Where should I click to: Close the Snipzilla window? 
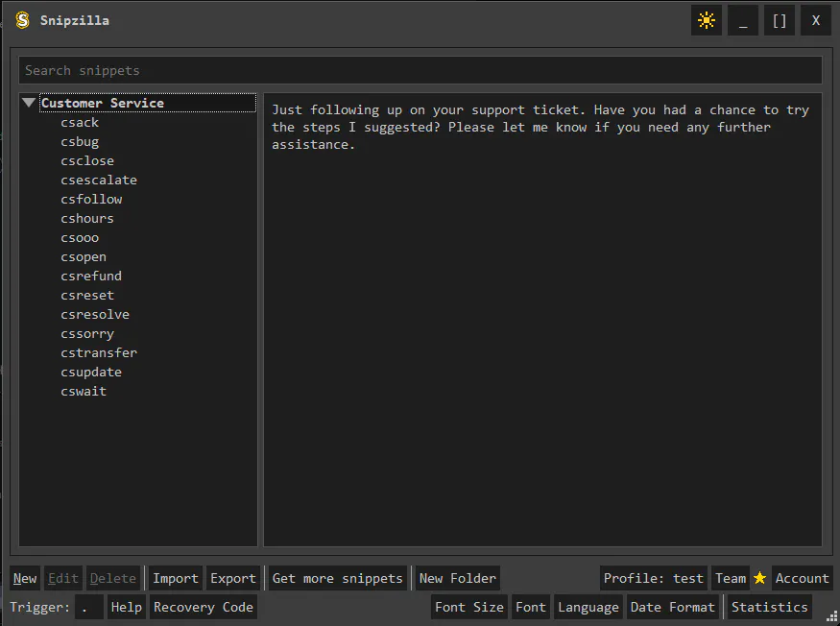[816, 20]
